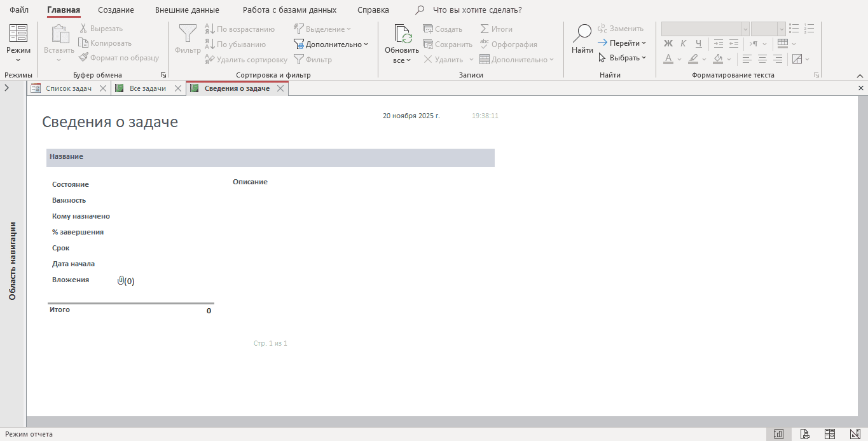The image size is (868, 441).
Task: Click the Найти magnifier icon
Action: click(x=582, y=34)
